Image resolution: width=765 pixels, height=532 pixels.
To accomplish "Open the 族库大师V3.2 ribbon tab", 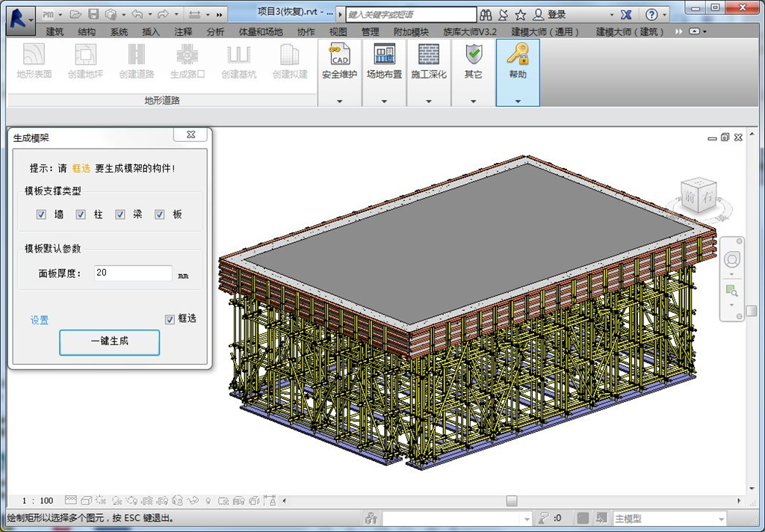I will pyautogui.click(x=470, y=32).
